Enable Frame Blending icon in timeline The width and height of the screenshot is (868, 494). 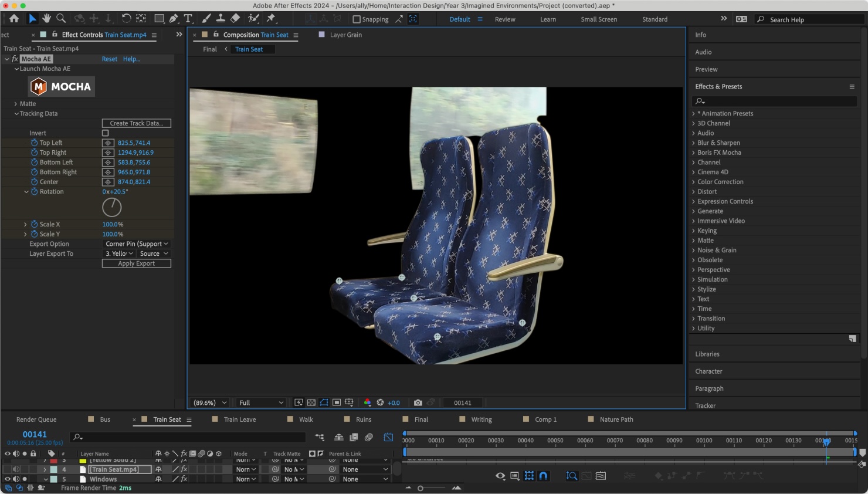click(x=354, y=437)
